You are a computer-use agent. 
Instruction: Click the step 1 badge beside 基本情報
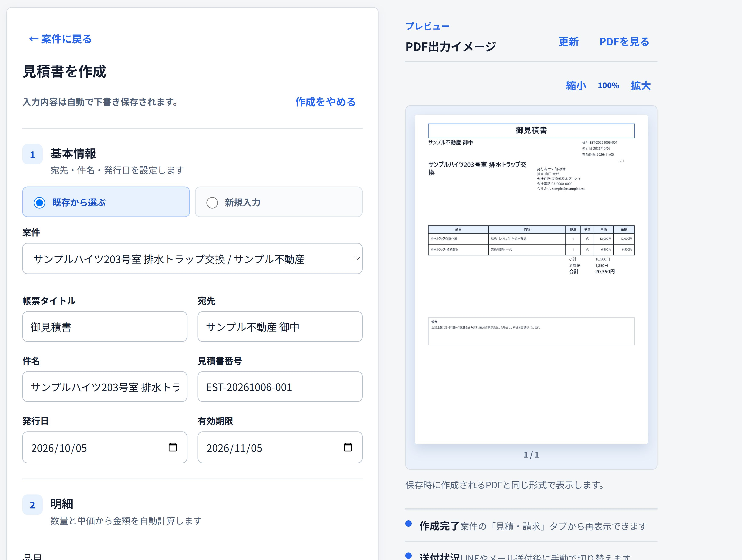[32, 154]
